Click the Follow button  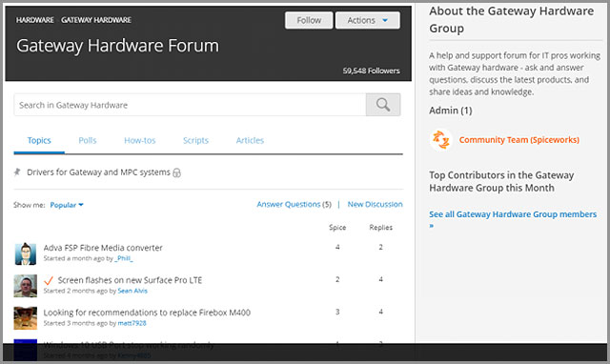[309, 20]
